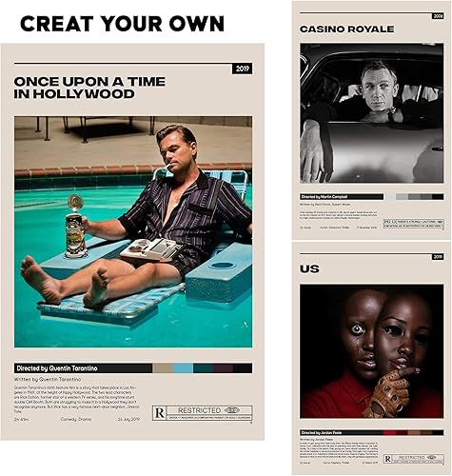Select the 2019 year badge on Hollywood poster
452x476 pixels.
point(243,69)
